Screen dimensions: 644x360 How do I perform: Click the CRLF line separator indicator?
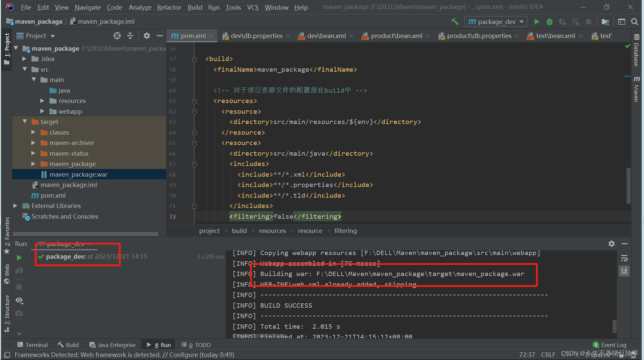(548, 355)
